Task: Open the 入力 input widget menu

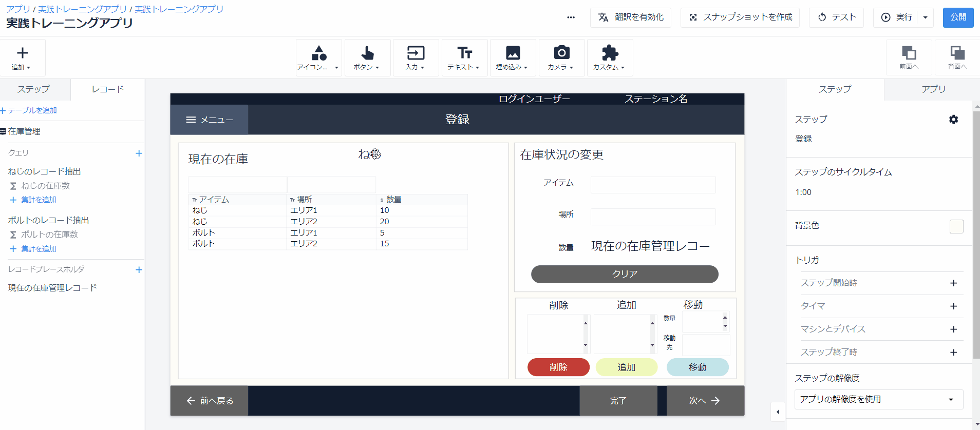Action: [416, 57]
